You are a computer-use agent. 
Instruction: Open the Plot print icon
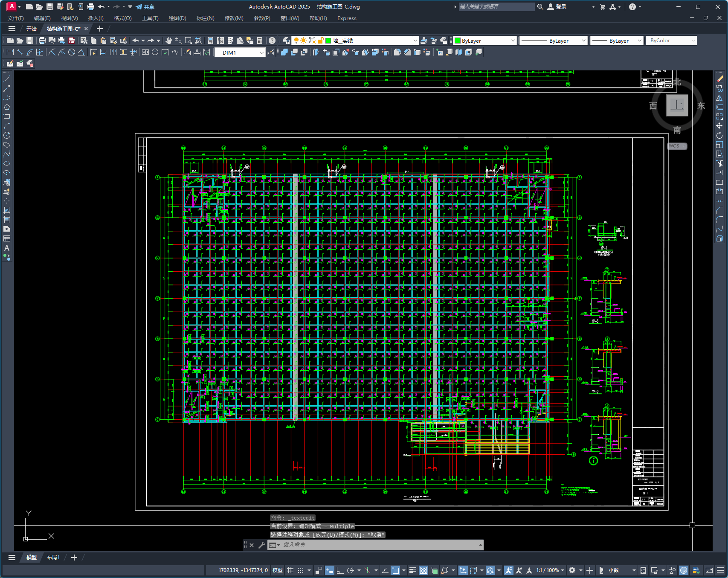[42, 41]
